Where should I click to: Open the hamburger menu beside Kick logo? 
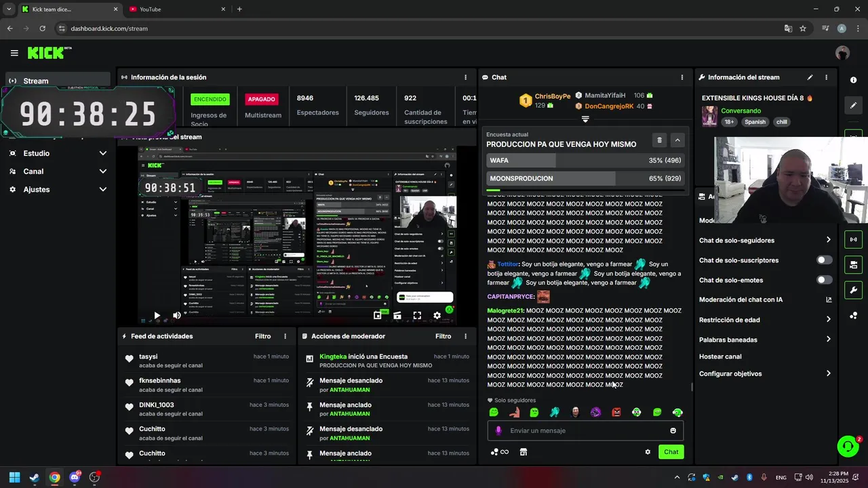tap(14, 53)
